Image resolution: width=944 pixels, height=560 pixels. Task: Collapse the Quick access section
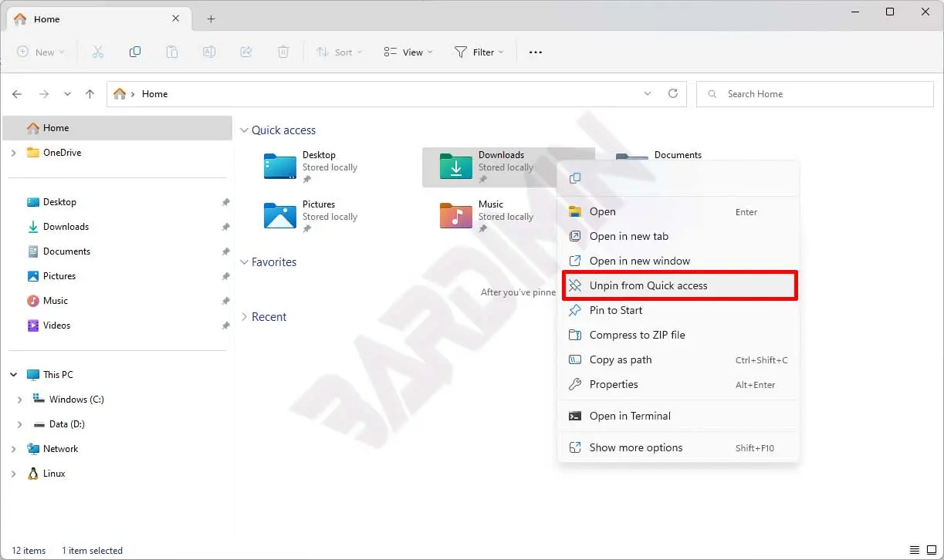click(x=244, y=130)
